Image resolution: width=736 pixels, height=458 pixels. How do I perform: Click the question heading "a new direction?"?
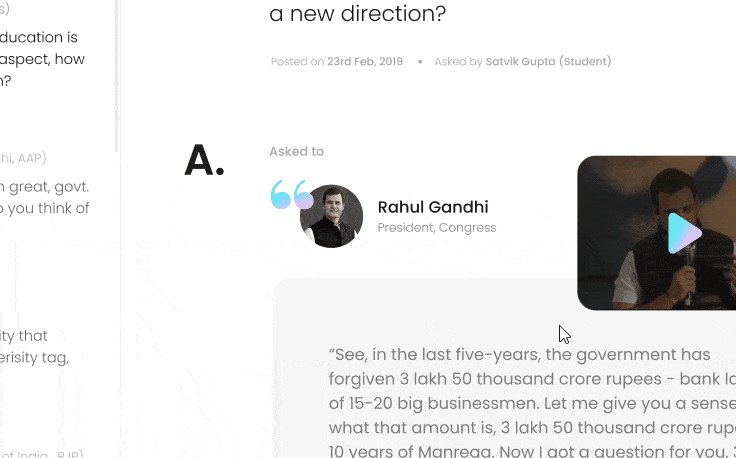[x=357, y=14]
